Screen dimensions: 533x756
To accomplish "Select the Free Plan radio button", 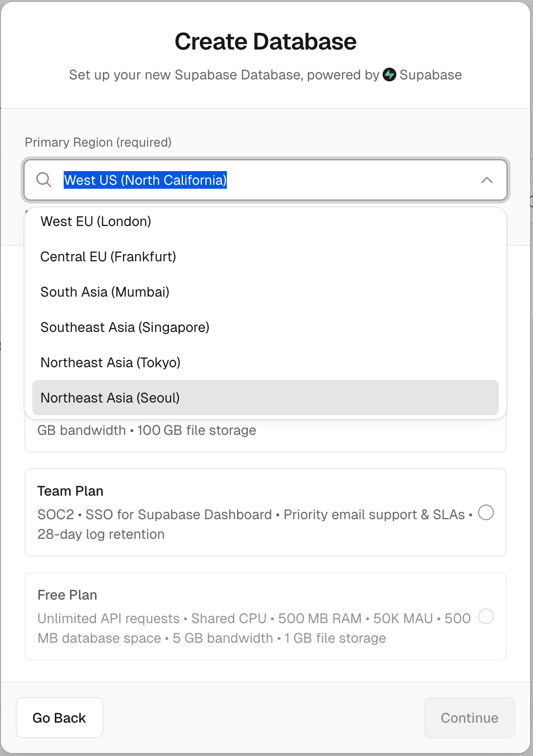I will (x=486, y=616).
